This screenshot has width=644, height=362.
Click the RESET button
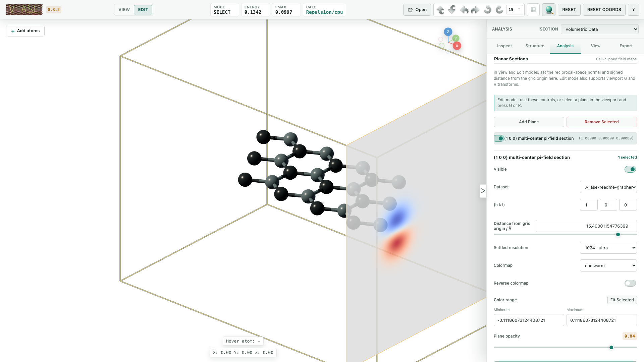(x=569, y=10)
